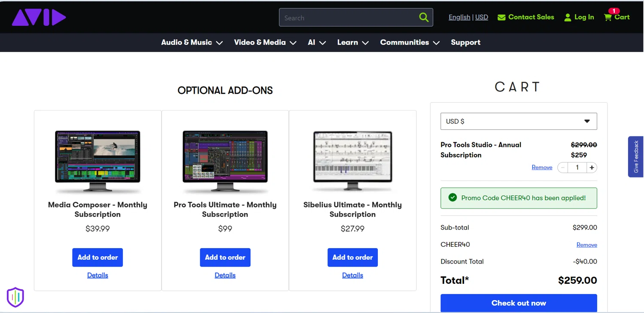Viewport: 644px width, 313px height.
Task: Expand the Video & Media menu
Action: coord(265,42)
